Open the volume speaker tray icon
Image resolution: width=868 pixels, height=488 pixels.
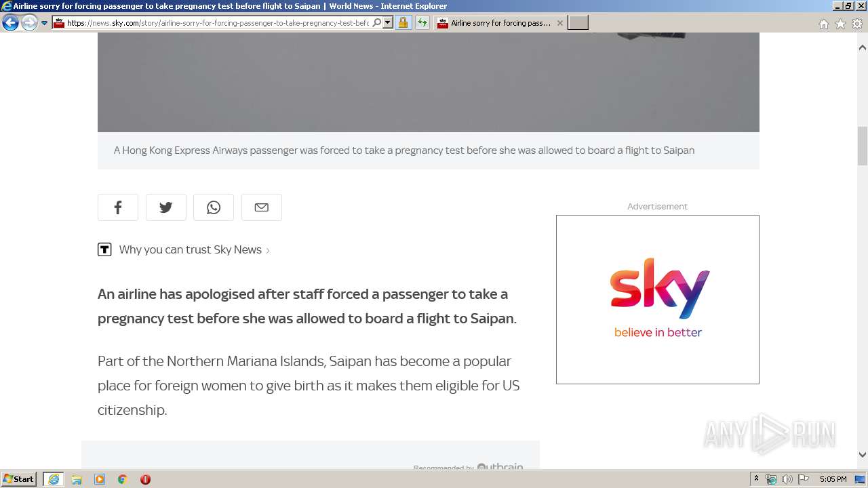[x=787, y=479]
